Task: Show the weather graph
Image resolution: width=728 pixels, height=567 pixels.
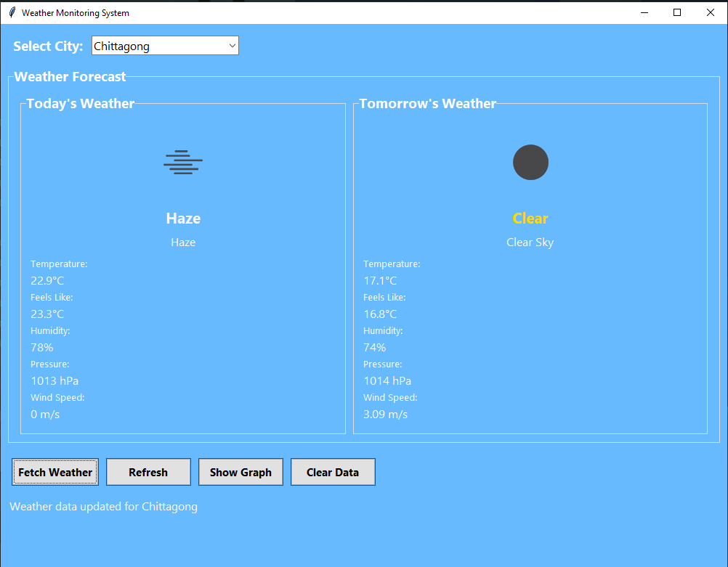Action: [x=240, y=472]
